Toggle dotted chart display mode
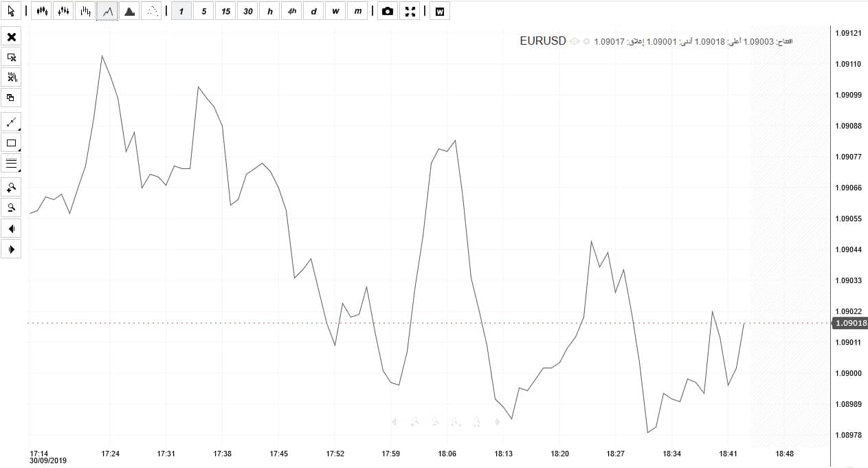 (x=151, y=11)
